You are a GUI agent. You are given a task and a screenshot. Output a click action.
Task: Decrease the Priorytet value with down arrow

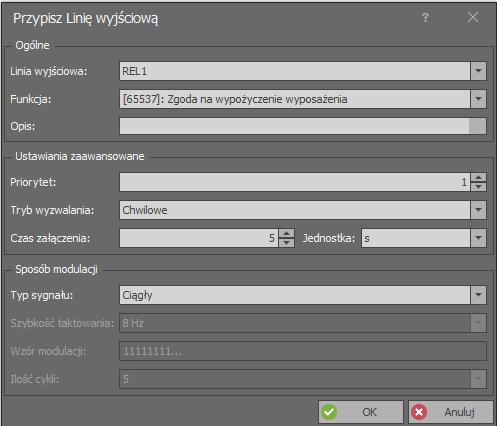478,187
